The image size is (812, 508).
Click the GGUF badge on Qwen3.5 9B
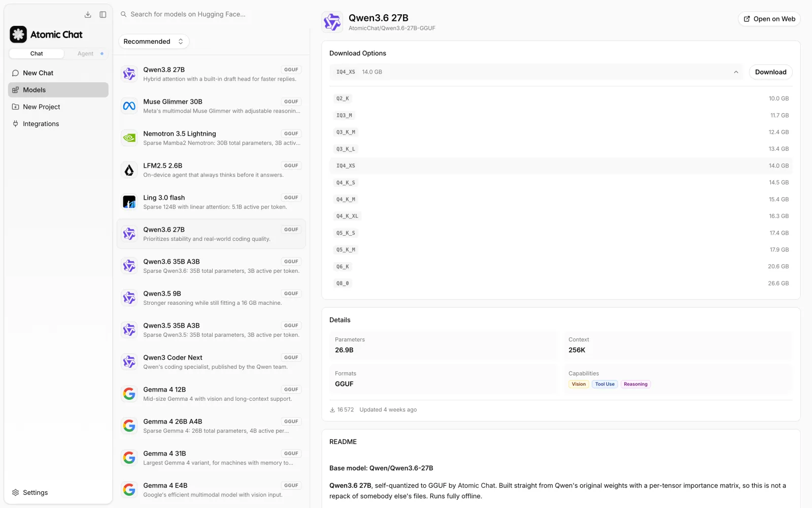[x=291, y=294]
